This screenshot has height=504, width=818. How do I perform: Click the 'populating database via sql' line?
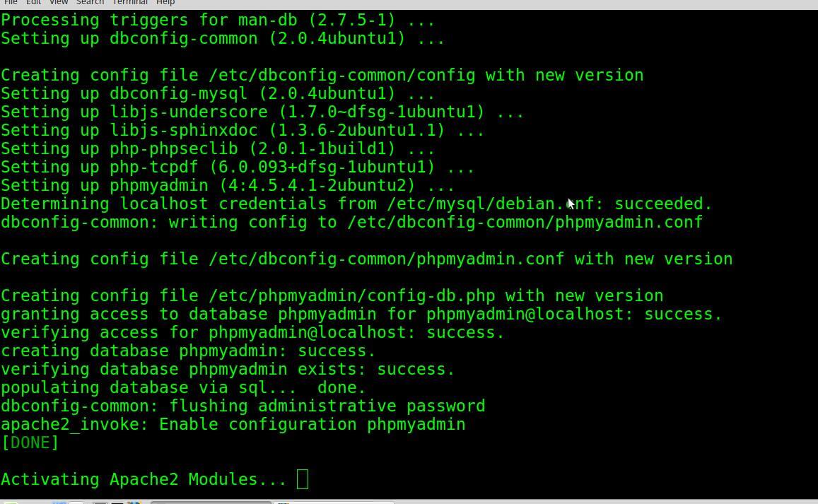click(x=184, y=387)
